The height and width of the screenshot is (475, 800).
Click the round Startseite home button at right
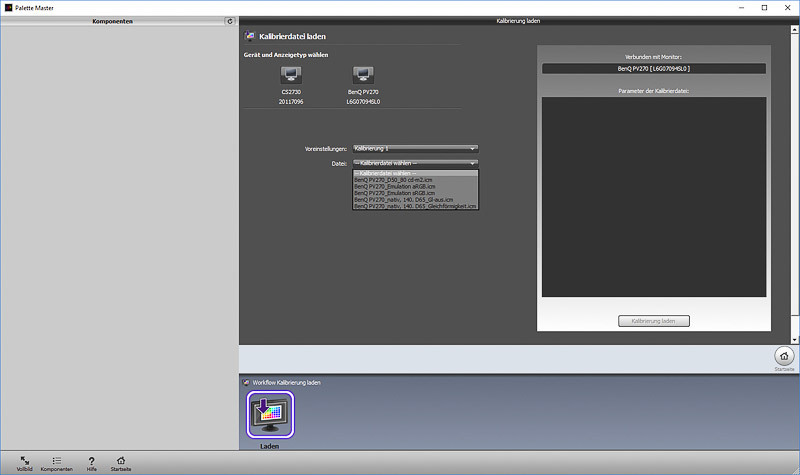pos(783,356)
